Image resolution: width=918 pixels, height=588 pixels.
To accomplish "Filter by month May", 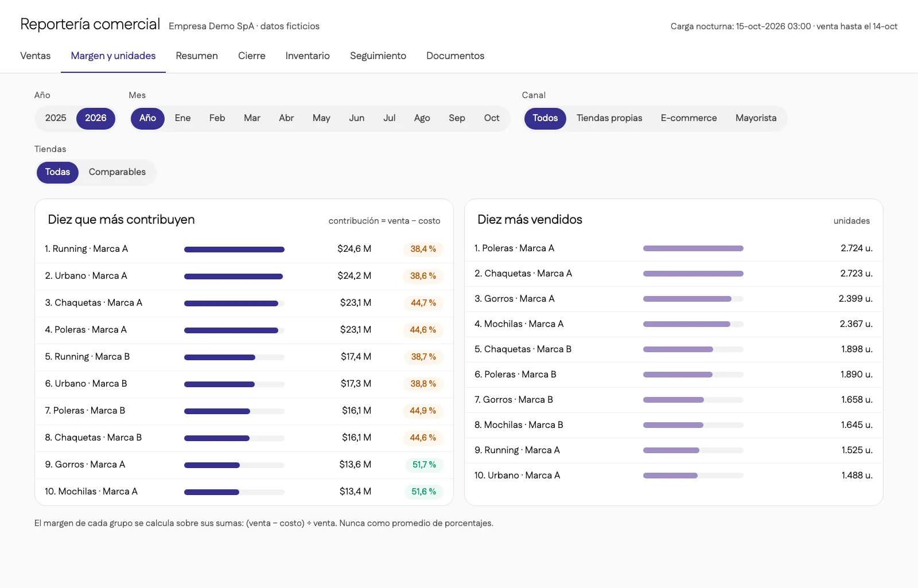I will pyautogui.click(x=321, y=118).
